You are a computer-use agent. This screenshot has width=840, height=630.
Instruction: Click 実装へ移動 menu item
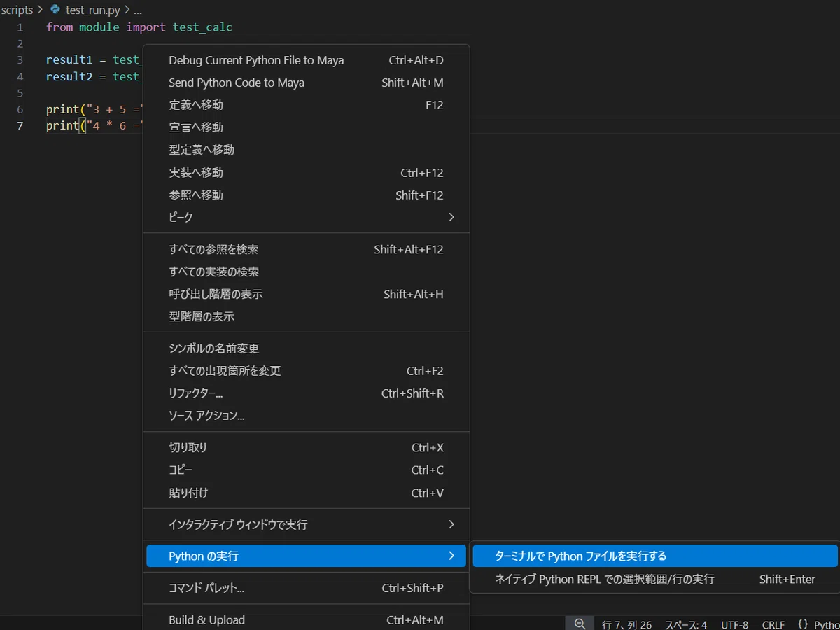pyautogui.click(x=306, y=172)
